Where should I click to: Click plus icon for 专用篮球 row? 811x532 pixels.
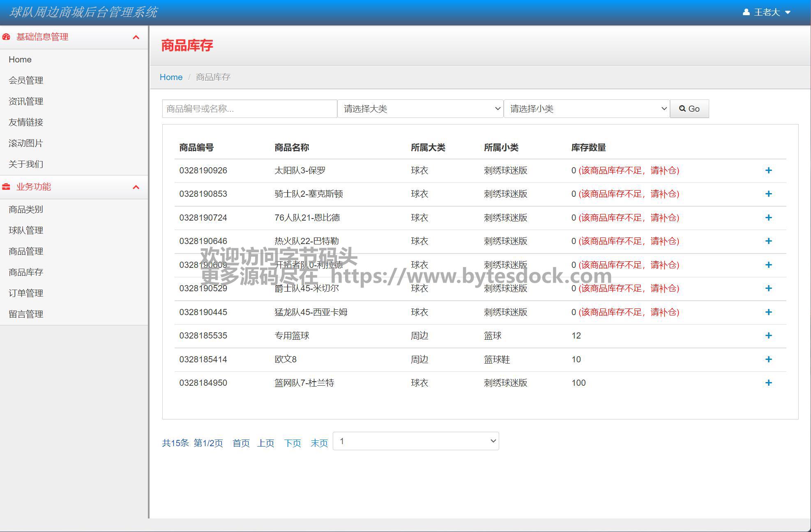[768, 336]
